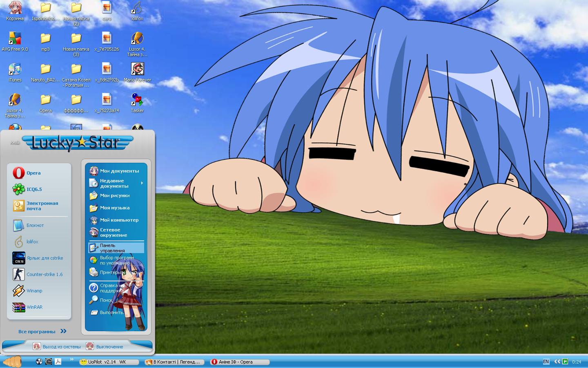Open Выбор программ по умолчанию
Screen dimensions: 588x368
116,260
